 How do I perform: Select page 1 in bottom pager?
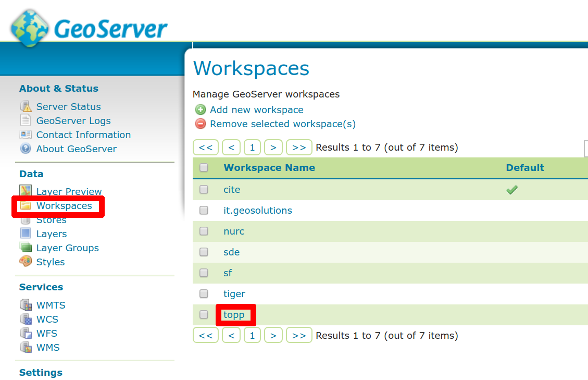252,335
